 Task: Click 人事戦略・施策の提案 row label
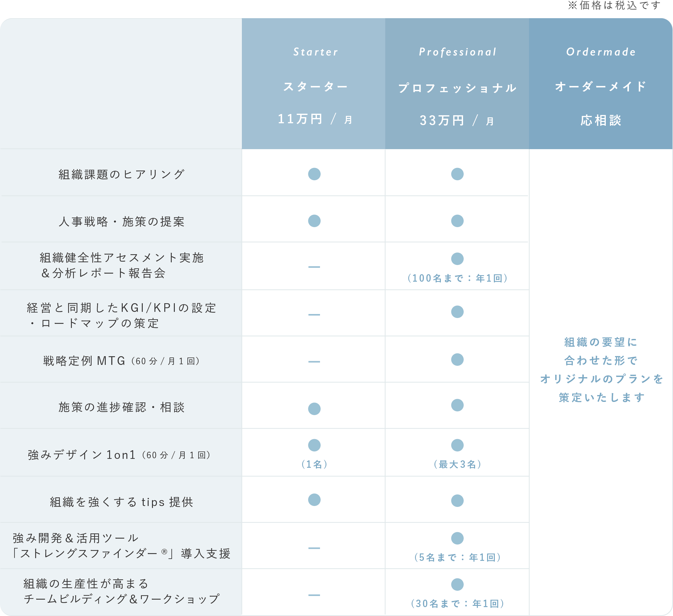point(121,222)
